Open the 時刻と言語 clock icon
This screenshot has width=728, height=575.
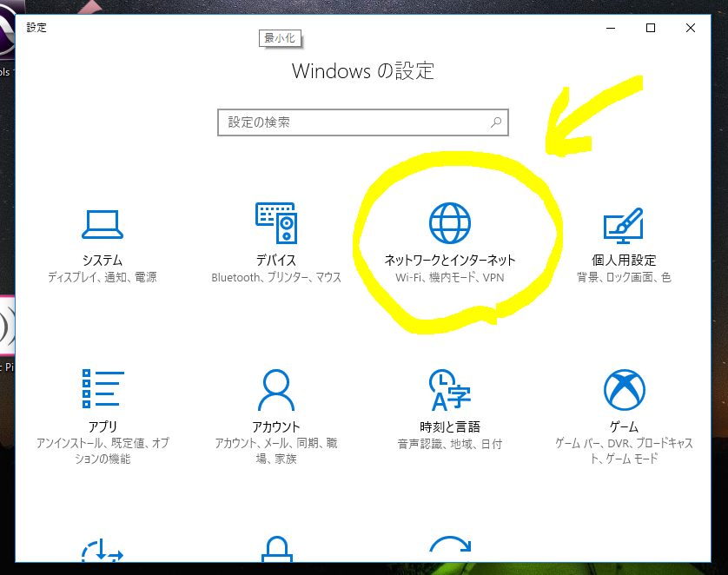449,390
